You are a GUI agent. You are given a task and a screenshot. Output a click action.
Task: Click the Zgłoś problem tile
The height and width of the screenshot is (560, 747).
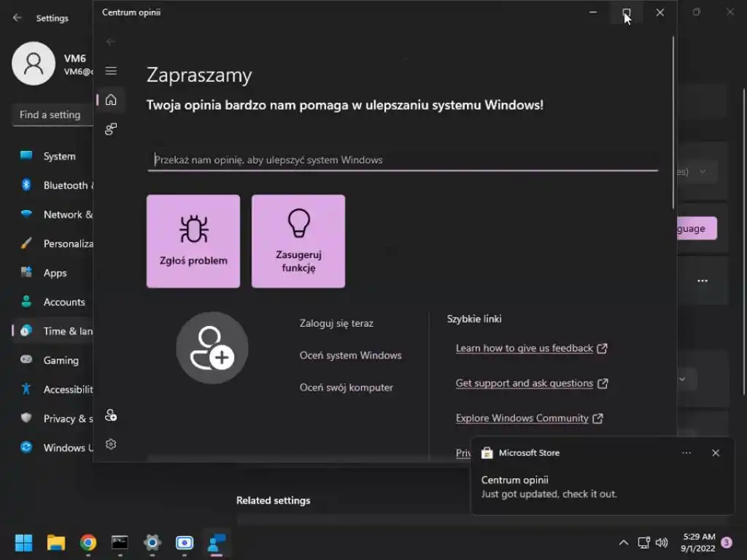[x=193, y=241]
